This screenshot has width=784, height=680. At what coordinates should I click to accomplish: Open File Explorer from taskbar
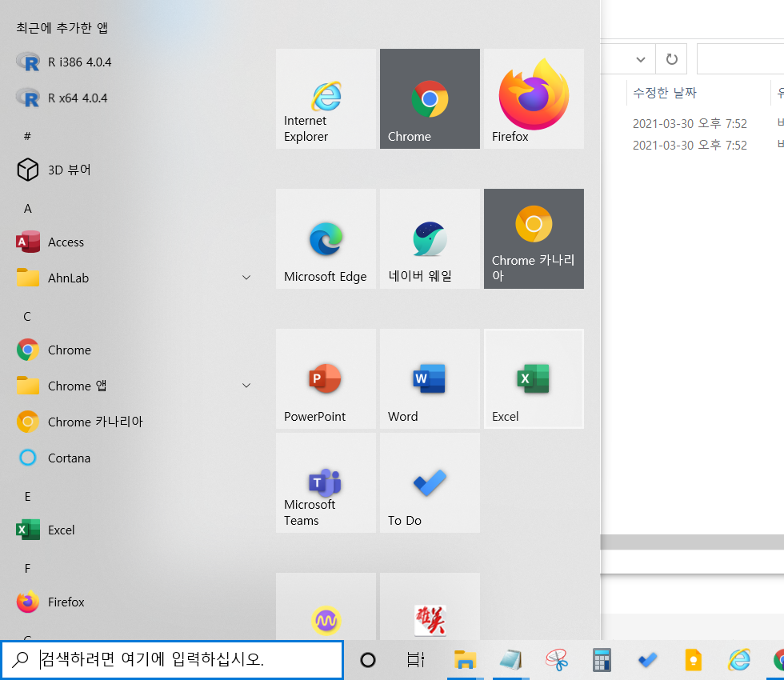click(465, 660)
